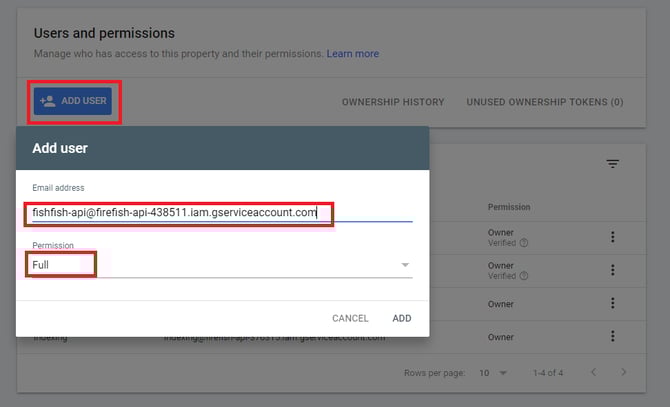Screen dimensions: 670x407
Task: Open three-dot menu for the third user row
Action: click(x=612, y=304)
